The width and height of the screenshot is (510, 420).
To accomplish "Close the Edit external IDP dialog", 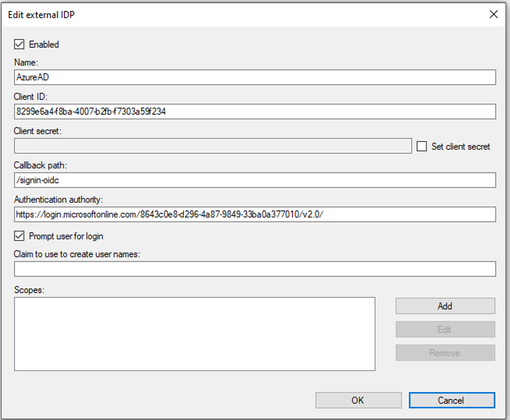I will coord(494,14).
